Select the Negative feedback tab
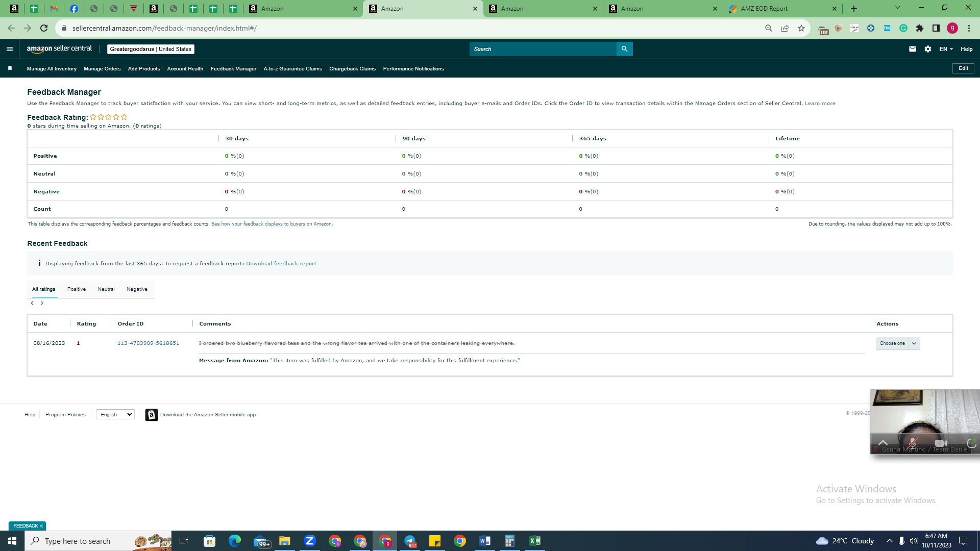The width and height of the screenshot is (980, 551). pyautogui.click(x=137, y=289)
